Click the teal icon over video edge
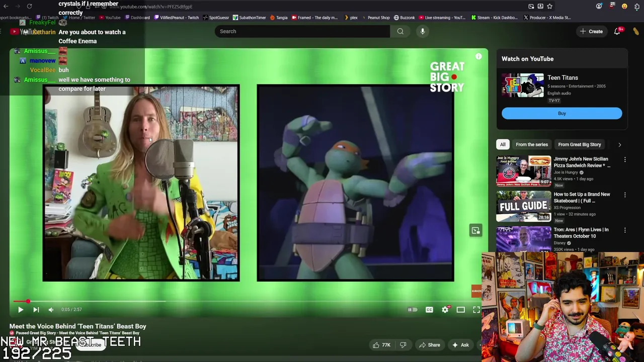 475,231
